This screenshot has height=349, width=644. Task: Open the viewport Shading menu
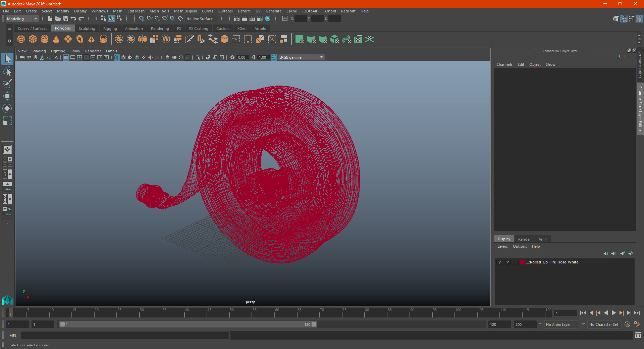point(39,51)
